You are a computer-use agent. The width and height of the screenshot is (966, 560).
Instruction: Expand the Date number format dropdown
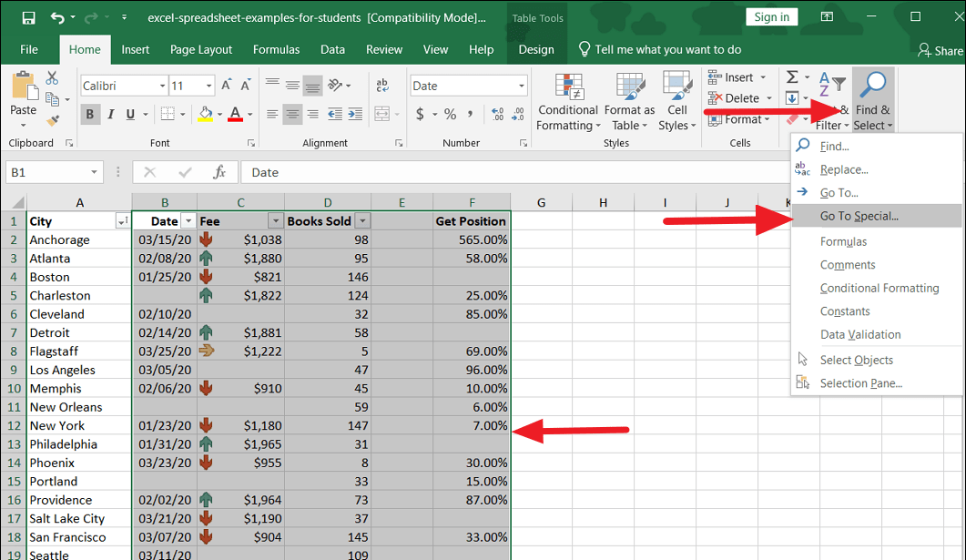[522, 86]
